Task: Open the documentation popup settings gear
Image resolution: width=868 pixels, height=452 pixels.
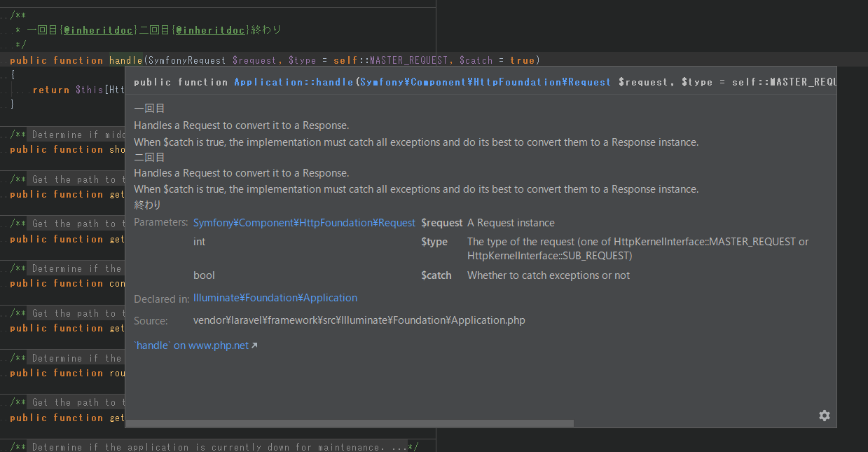Action: click(824, 416)
